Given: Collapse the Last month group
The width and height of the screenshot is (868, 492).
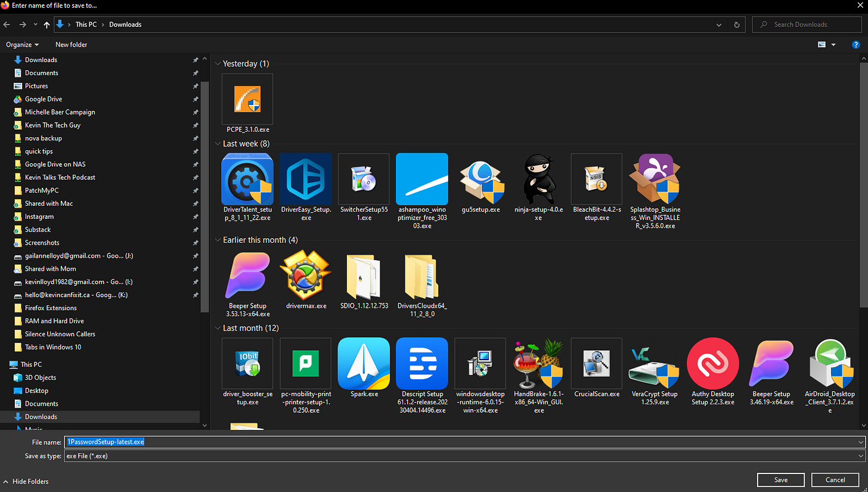Looking at the screenshot, I should [x=218, y=328].
